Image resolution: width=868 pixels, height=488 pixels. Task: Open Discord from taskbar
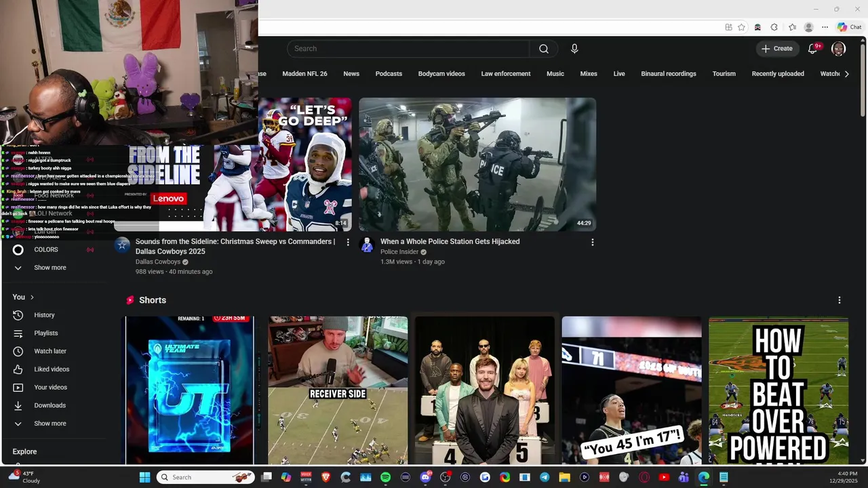425,477
